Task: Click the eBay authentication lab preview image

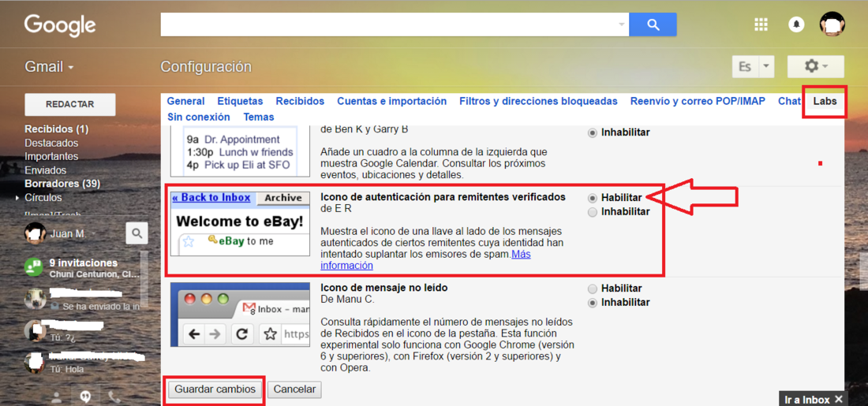Action: click(240, 223)
